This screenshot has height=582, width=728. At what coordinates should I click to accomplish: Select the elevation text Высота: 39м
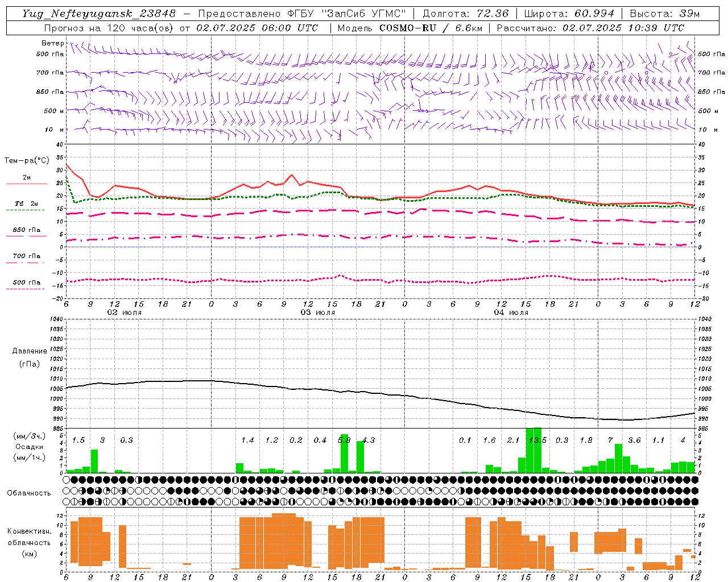click(x=664, y=14)
